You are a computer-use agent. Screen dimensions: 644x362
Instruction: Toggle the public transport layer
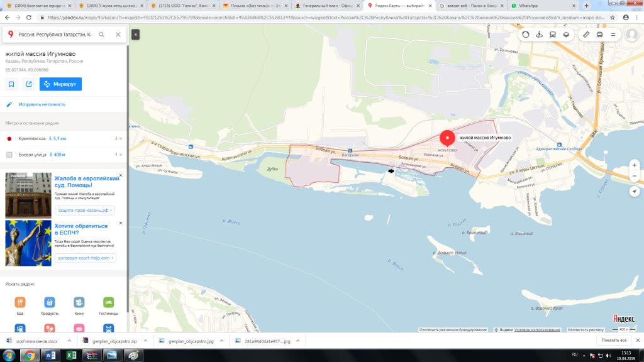553,35
